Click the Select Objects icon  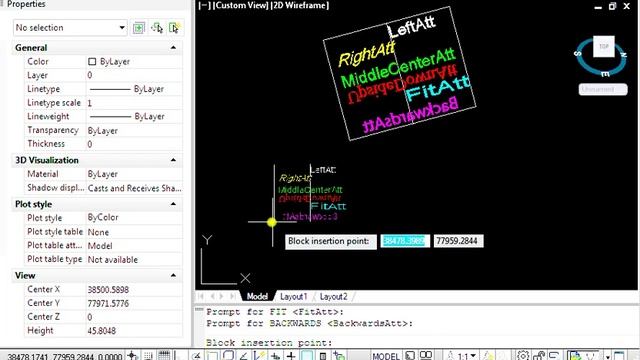(157, 28)
